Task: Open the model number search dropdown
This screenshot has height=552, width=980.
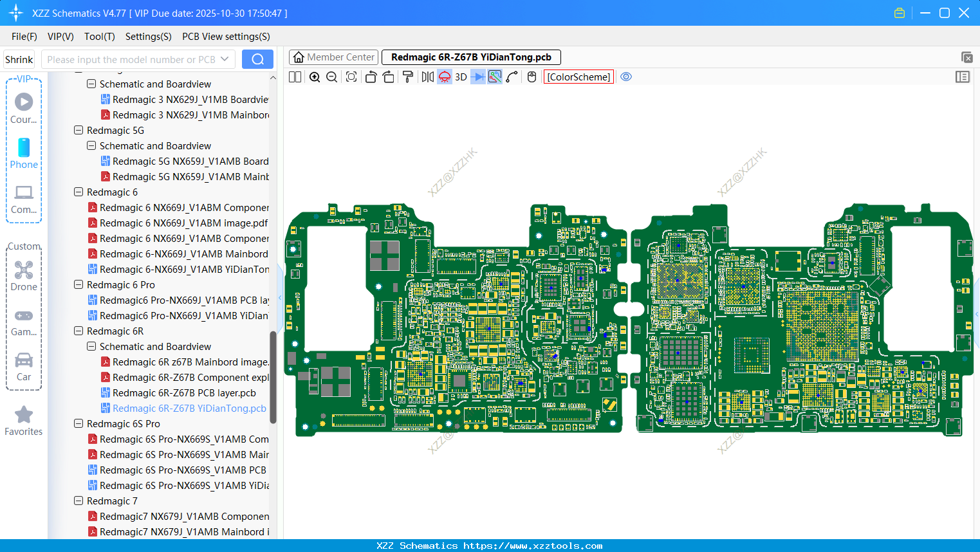Action: click(x=226, y=59)
